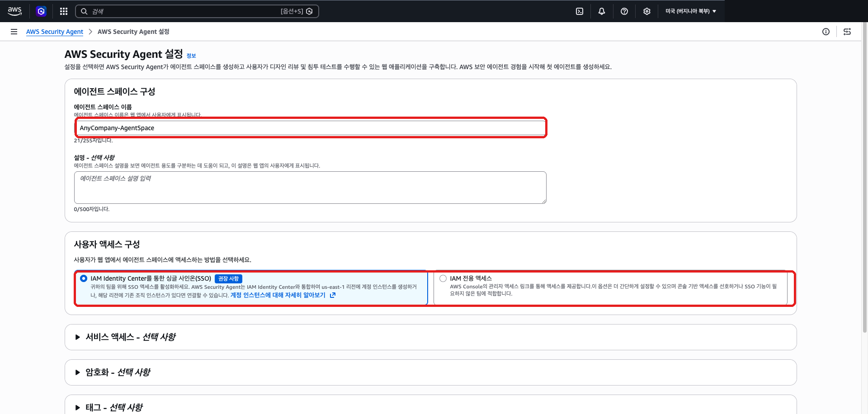Viewport: 868px width, 414px height.
Task: Click the 사용자 액세스 구성 heading
Action: [107, 245]
